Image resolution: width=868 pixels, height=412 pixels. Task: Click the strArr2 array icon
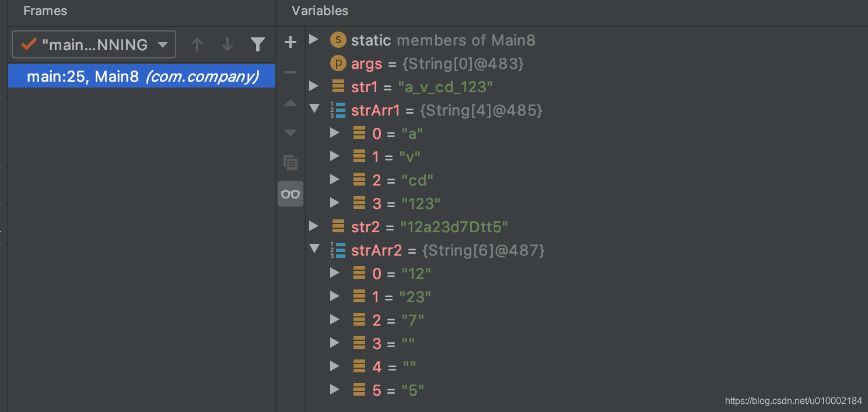click(338, 250)
